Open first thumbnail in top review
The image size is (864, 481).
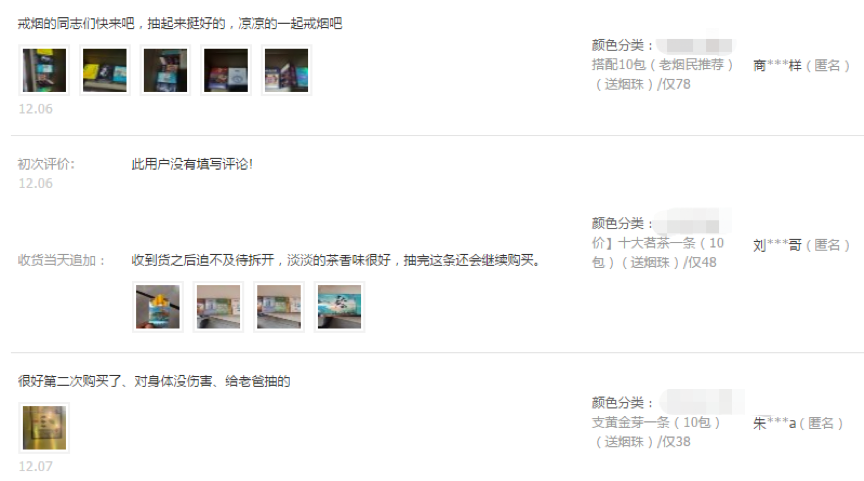point(44,70)
